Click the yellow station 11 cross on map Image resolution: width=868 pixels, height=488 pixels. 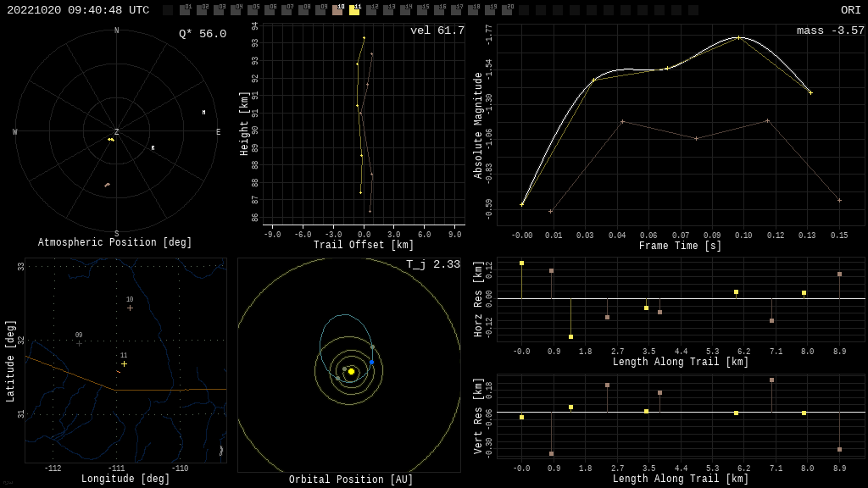coord(124,363)
